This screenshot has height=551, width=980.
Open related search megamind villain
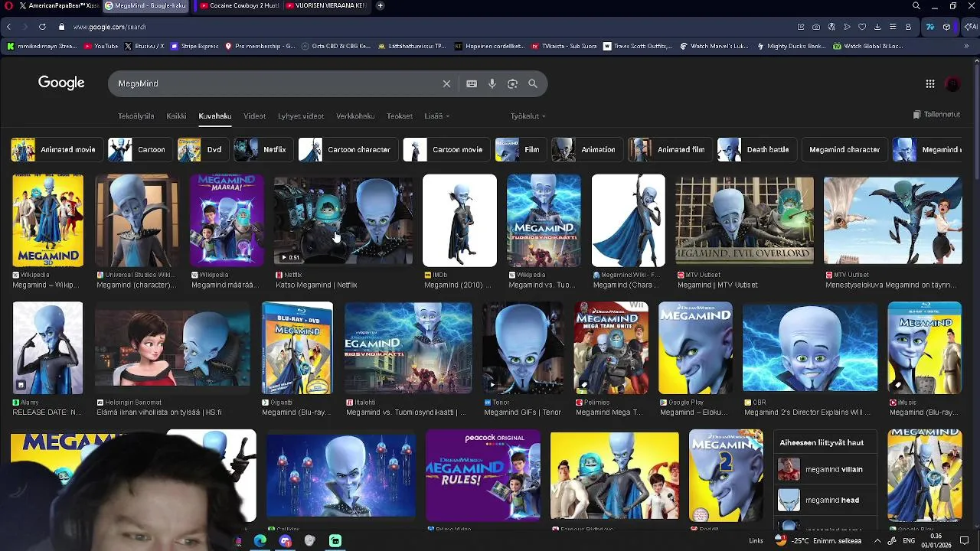point(827,469)
